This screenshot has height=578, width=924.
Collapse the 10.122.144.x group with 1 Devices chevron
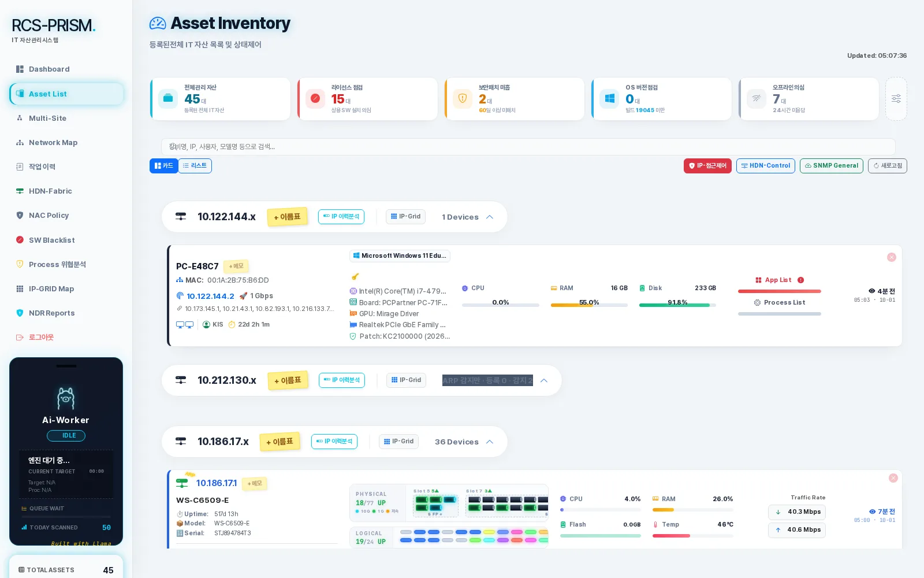[490, 217]
